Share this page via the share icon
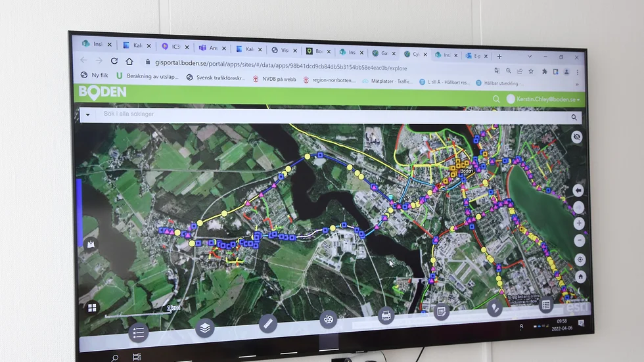Screen dimensions: 644x362 click(520, 71)
